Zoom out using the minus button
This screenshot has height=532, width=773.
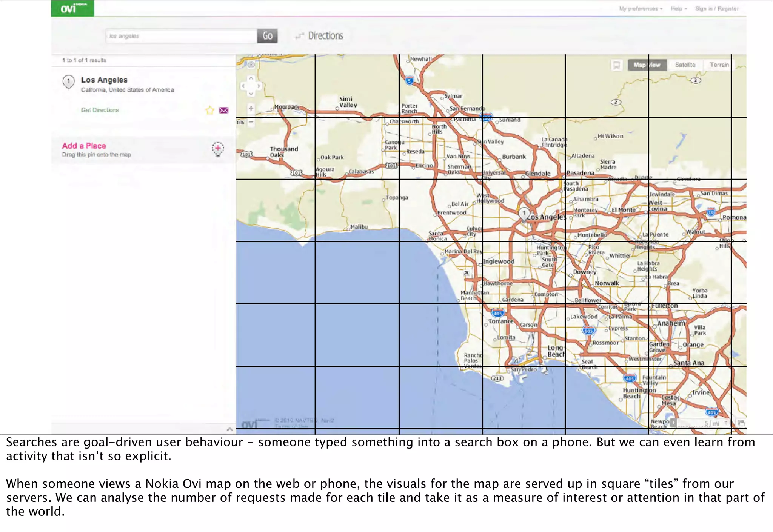(251, 122)
